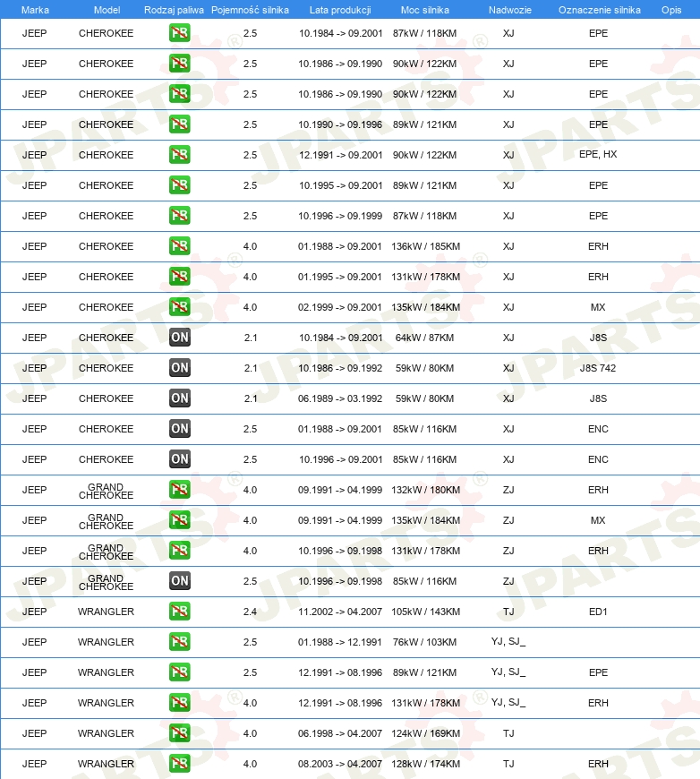
Task: Click diesel ON icon in Grand Cherokee 2.5 row
Action: [179, 581]
